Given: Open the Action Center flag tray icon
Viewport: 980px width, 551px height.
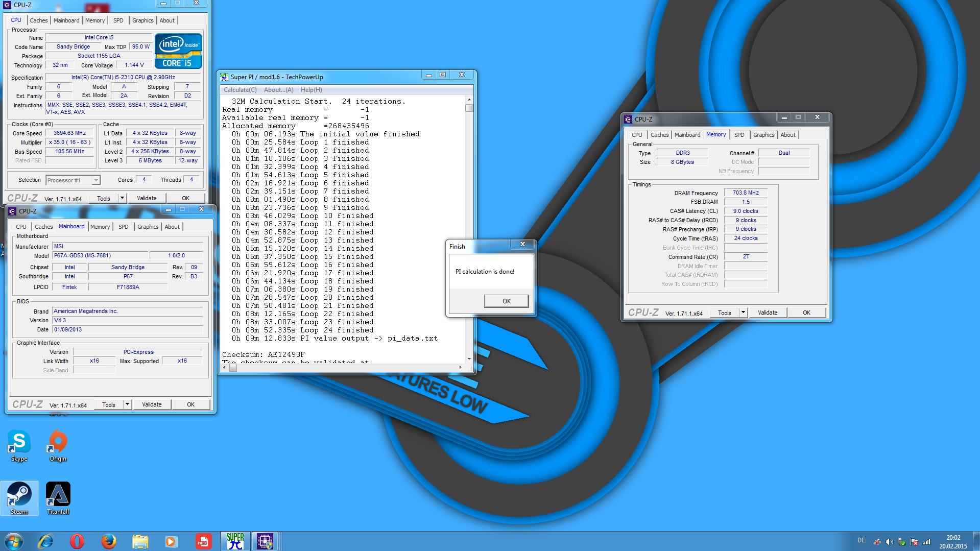Looking at the screenshot, I should (x=914, y=542).
